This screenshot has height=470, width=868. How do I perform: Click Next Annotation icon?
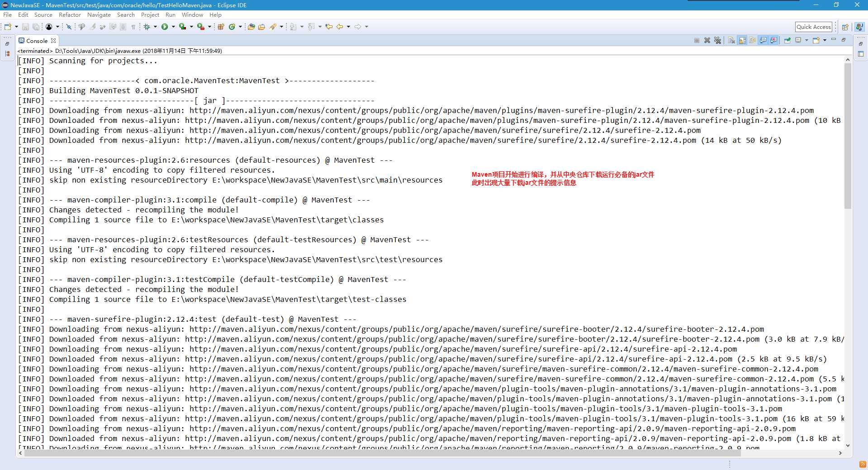293,27
